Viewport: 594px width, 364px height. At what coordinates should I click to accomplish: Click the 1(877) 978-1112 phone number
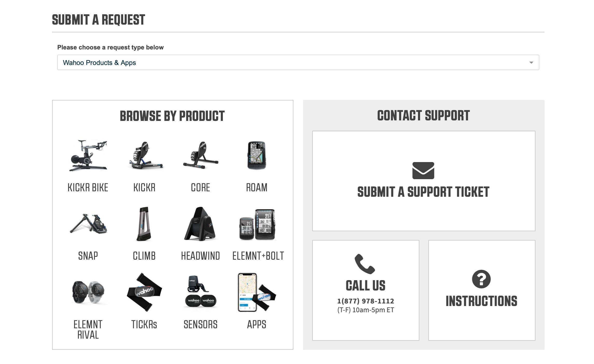point(365,301)
